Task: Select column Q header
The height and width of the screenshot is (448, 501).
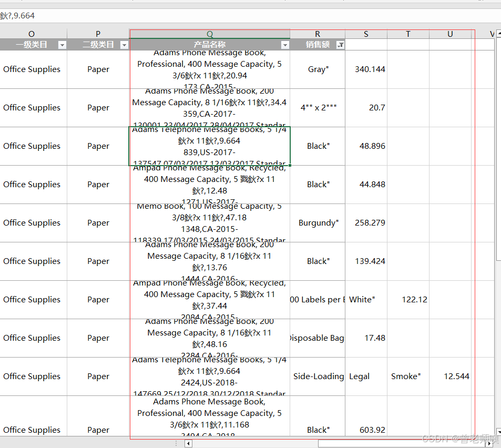Action: click(x=210, y=34)
